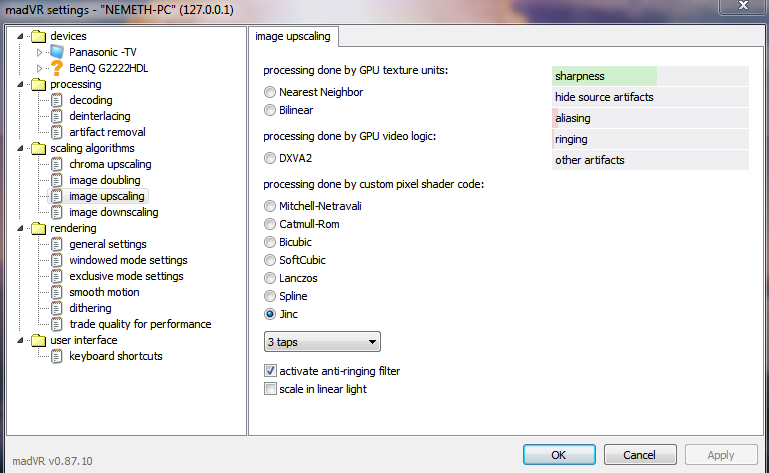769x473 pixels.
Task: Click the Cancel button
Action: coord(640,455)
